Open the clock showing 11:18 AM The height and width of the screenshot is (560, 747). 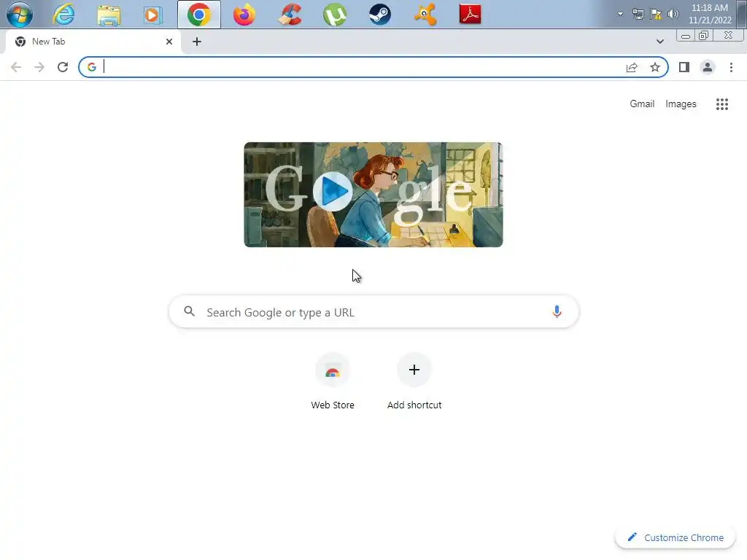click(710, 14)
